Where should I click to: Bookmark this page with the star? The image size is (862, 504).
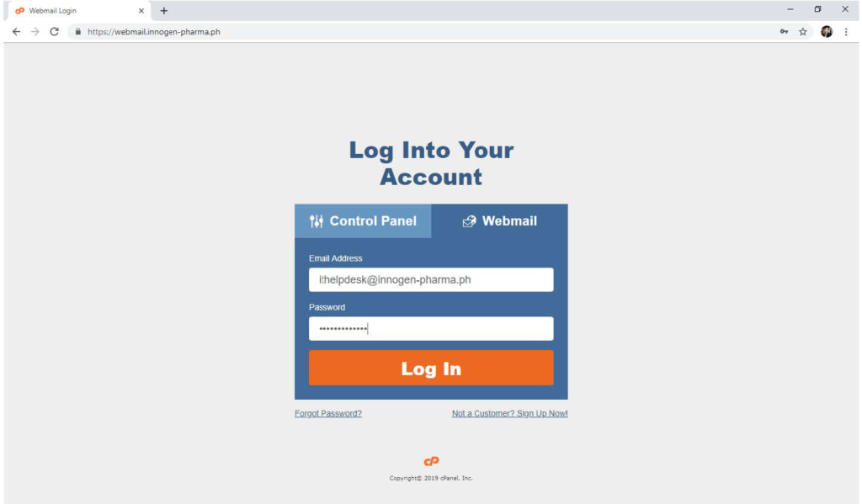pos(802,32)
